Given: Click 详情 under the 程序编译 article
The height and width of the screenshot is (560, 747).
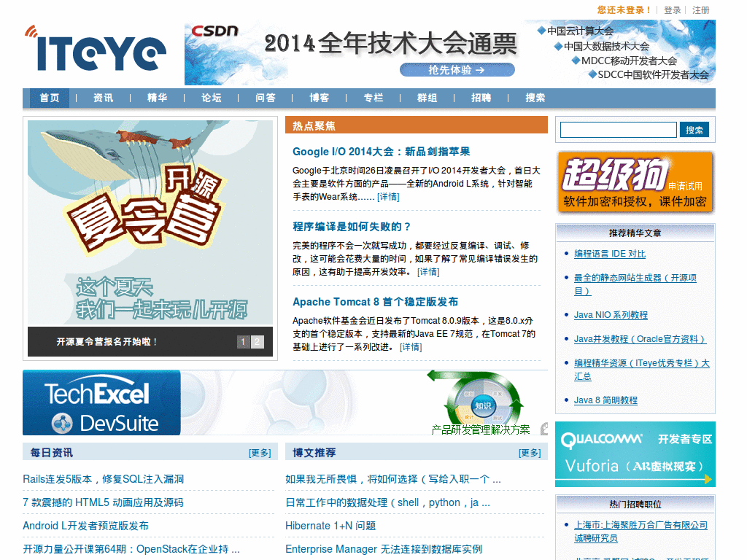Looking at the screenshot, I should tap(428, 272).
